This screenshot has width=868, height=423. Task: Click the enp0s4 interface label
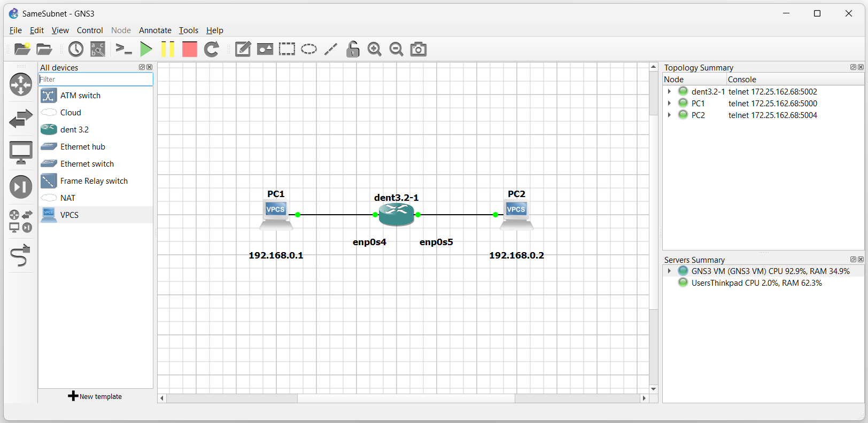[369, 242]
